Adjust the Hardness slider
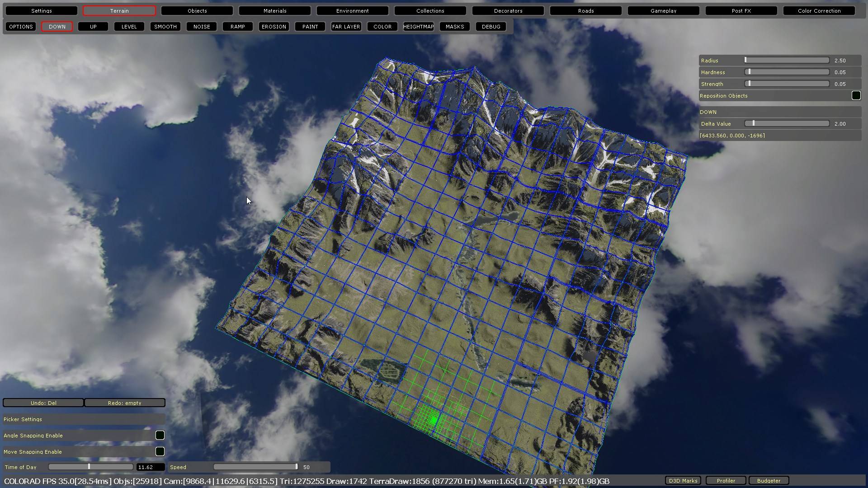Image resolution: width=868 pixels, height=488 pixels. [787, 72]
